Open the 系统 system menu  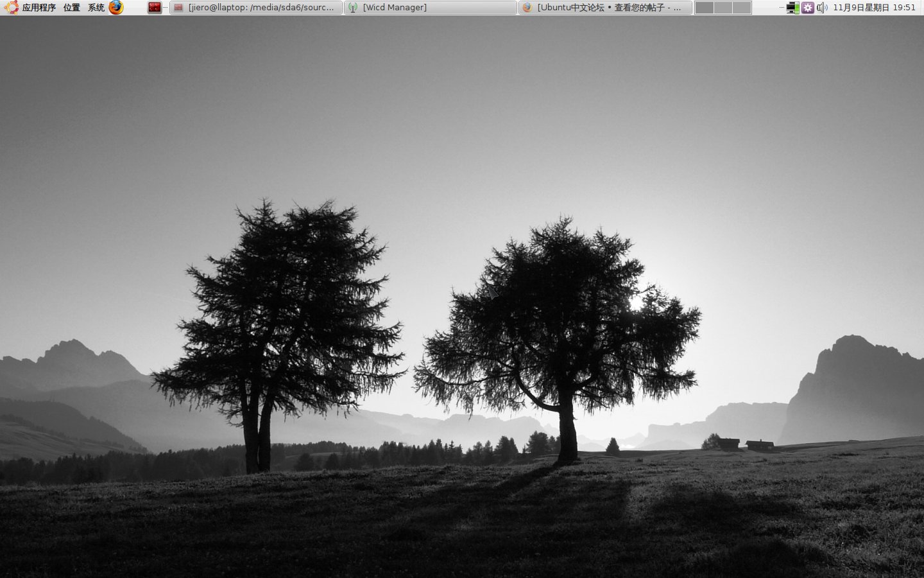pyautogui.click(x=96, y=8)
